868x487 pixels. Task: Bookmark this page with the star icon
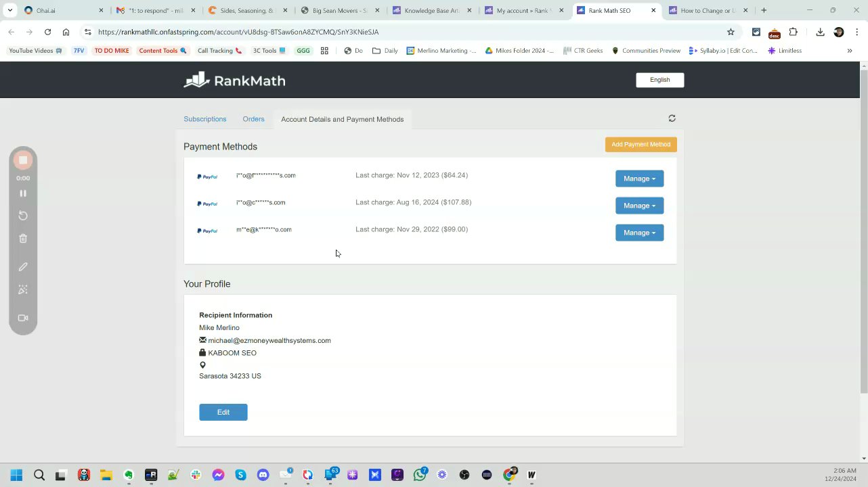pos(731,32)
